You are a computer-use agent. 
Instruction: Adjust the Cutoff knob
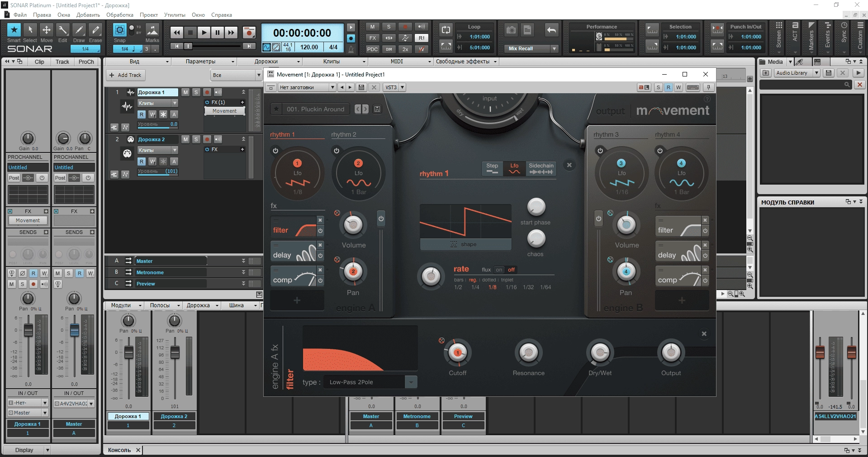(457, 352)
